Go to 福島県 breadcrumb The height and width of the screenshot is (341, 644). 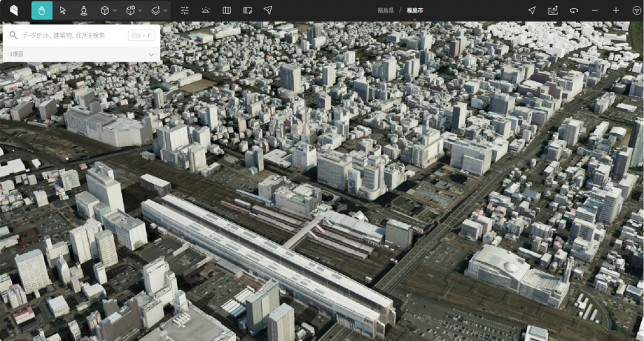(x=385, y=10)
